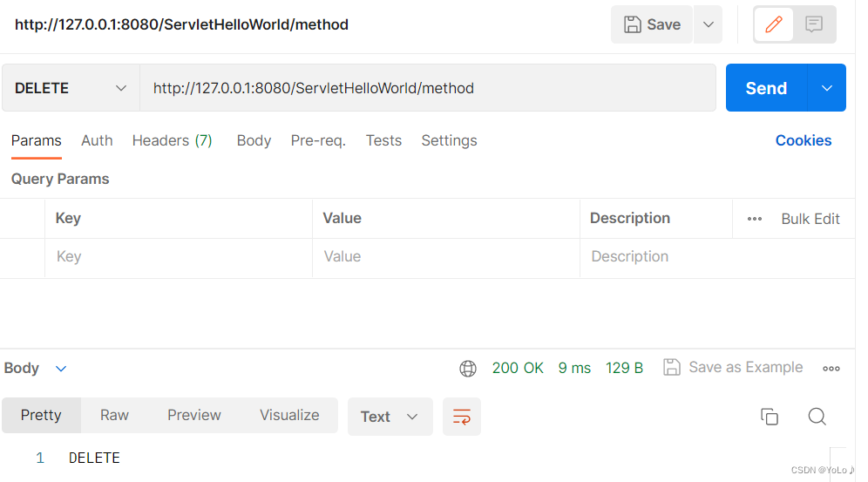The height and width of the screenshot is (482, 868).
Task: Open the request Body tab
Action: [x=254, y=140]
